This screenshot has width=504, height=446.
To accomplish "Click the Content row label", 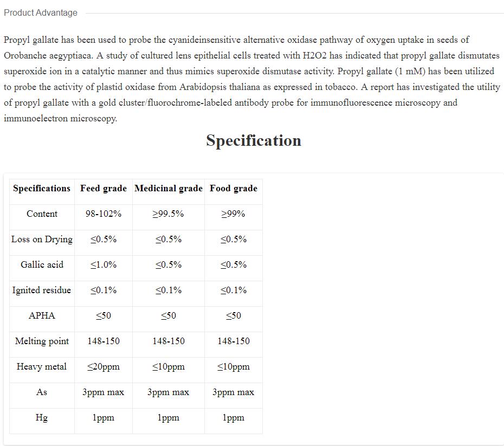I will (42, 214).
